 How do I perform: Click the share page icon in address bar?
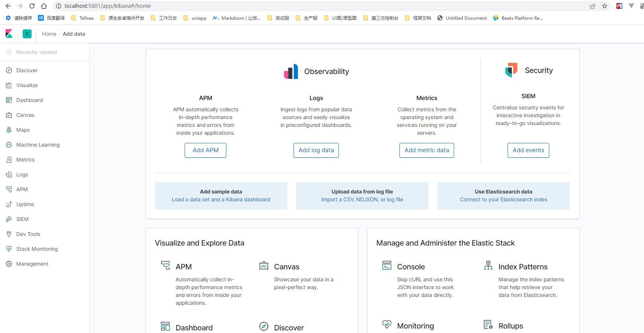click(593, 6)
